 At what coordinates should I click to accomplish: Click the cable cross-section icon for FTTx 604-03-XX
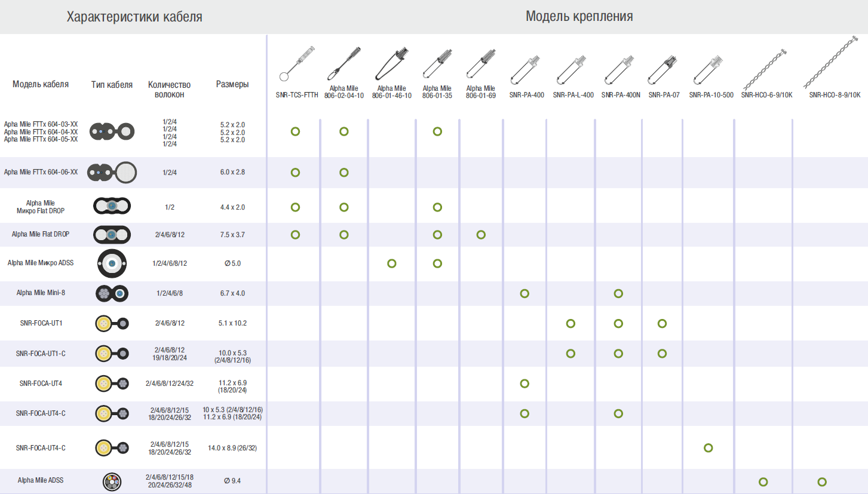pos(112,131)
